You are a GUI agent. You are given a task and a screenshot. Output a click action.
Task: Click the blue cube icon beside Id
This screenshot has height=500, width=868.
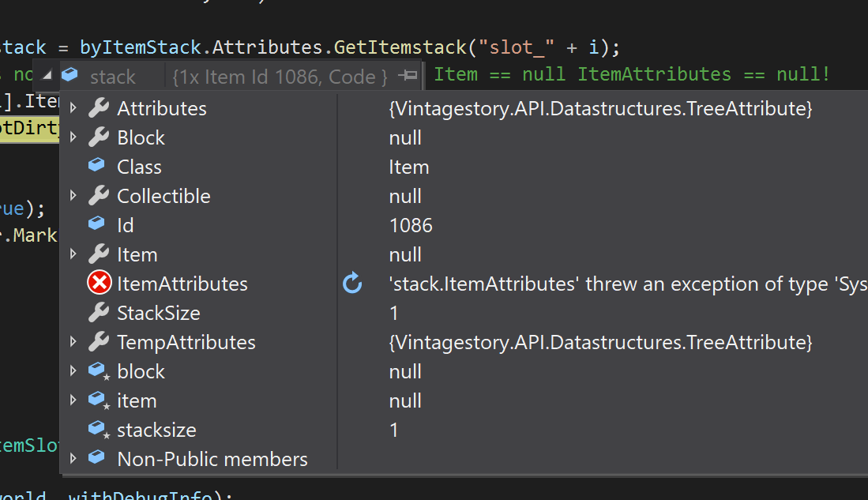pos(96,224)
